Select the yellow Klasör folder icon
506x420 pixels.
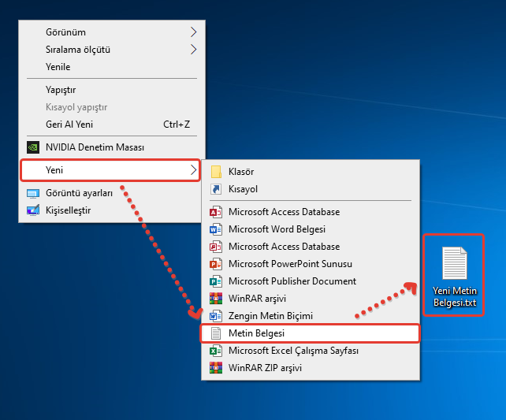(216, 172)
